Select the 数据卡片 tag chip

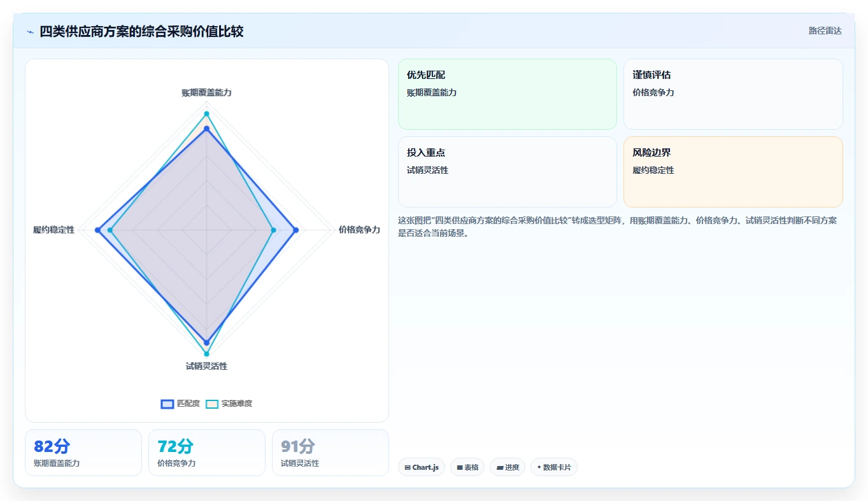click(554, 467)
